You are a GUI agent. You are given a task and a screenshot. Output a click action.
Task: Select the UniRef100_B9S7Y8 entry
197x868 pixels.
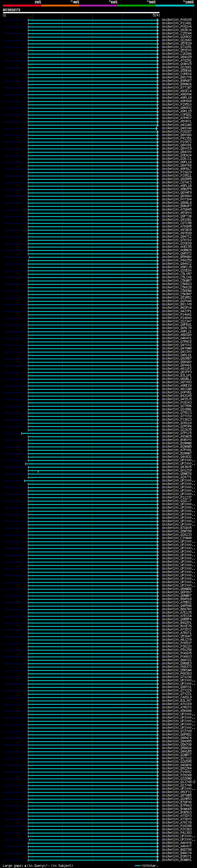coord(177,78)
